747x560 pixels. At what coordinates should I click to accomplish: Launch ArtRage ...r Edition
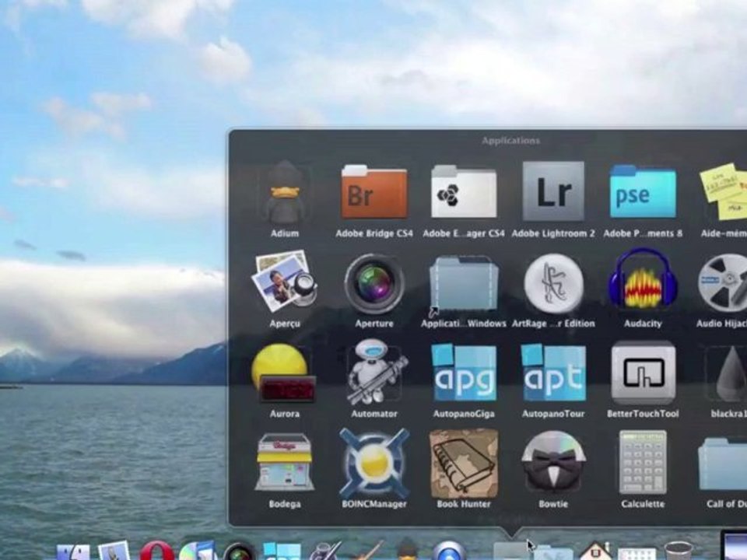(x=553, y=283)
